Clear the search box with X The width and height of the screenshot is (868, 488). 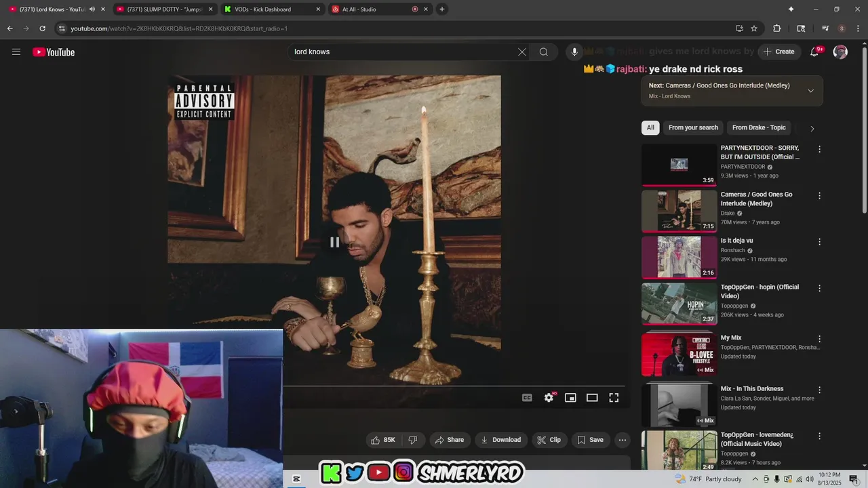click(522, 52)
